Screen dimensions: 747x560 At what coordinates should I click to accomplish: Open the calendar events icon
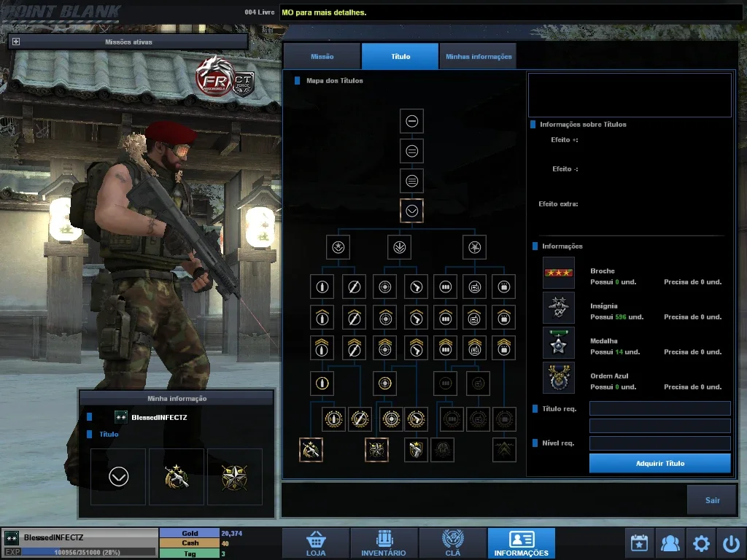click(x=639, y=542)
